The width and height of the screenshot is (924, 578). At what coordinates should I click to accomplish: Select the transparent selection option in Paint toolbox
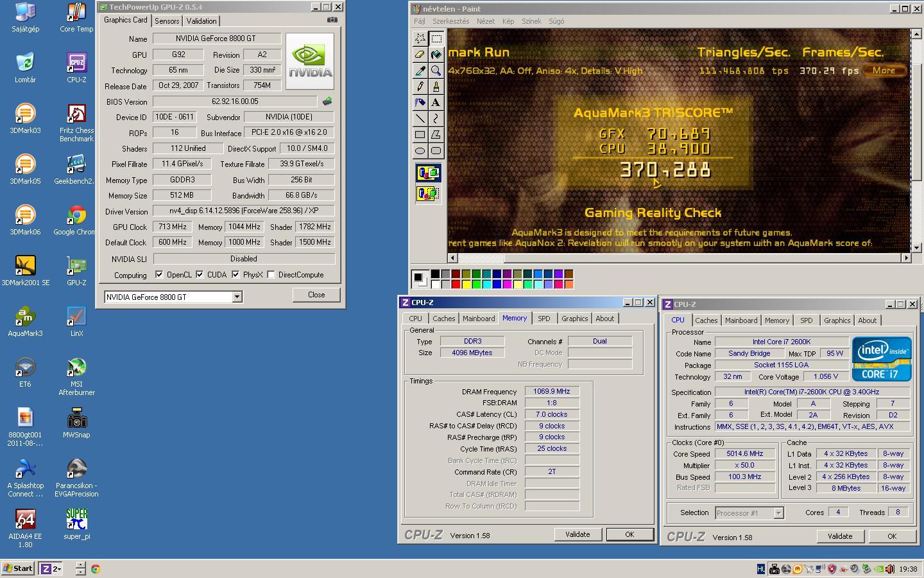[x=428, y=193]
